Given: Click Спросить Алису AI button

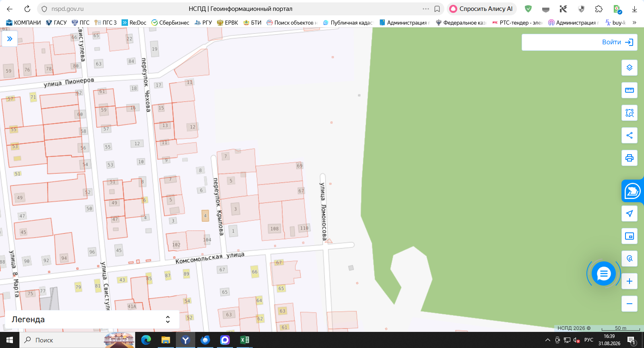Looking at the screenshot, I should coord(481,9).
